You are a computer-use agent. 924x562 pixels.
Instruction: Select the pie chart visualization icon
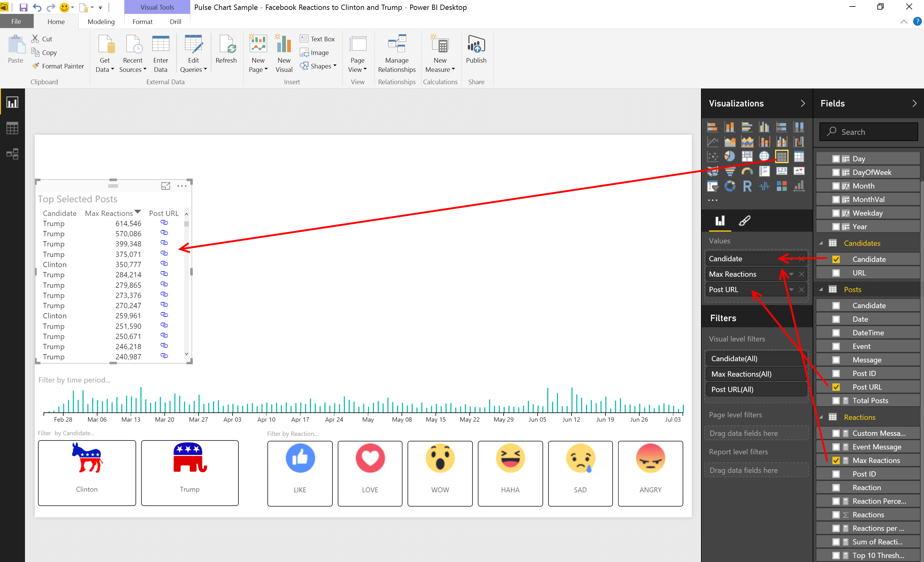point(729,156)
